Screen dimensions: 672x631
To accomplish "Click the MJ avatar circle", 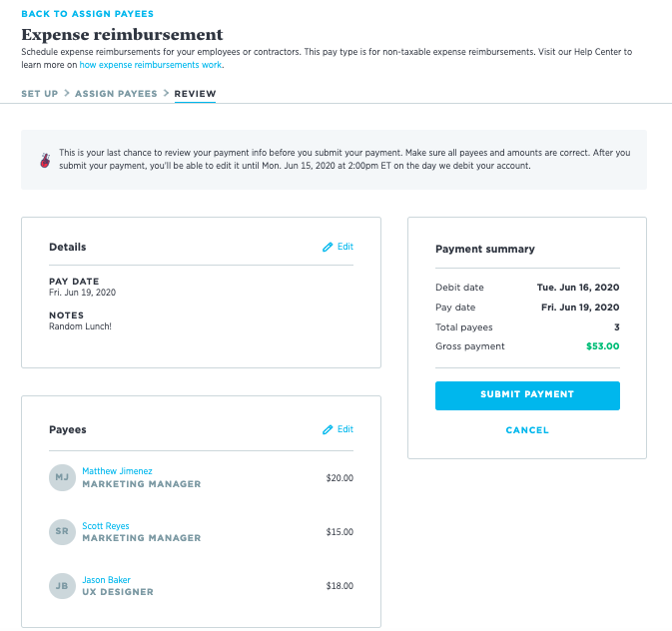I will coord(62,477).
